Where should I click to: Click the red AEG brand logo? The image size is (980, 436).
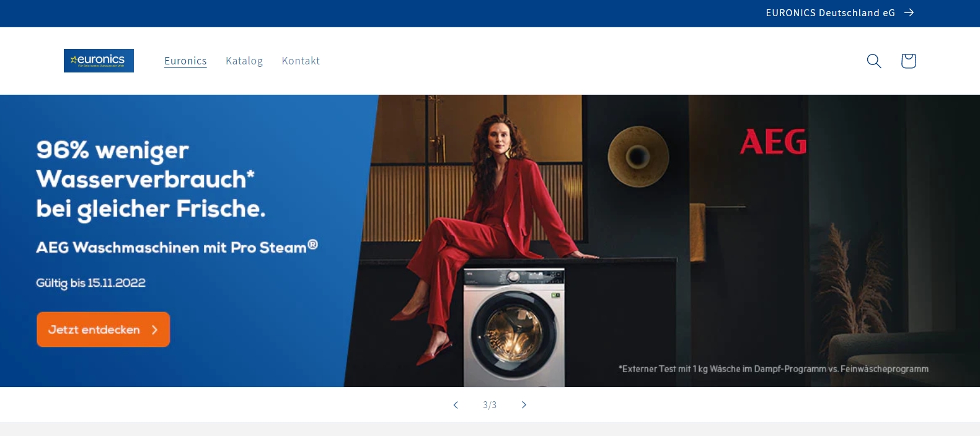point(774,142)
